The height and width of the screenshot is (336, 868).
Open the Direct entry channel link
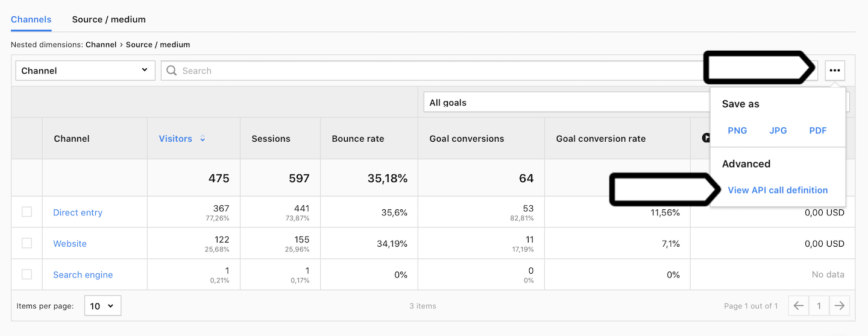(x=78, y=212)
